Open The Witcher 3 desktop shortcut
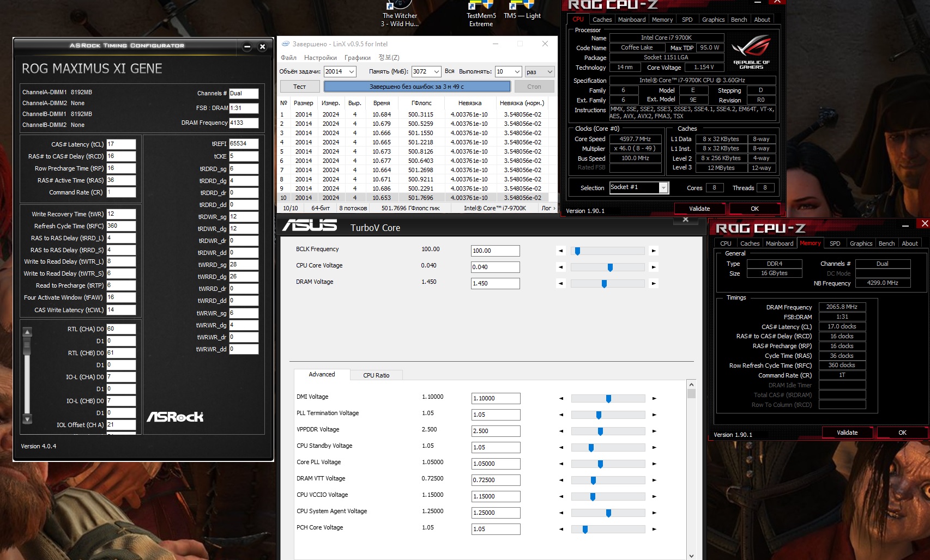The width and height of the screenshot is (930, 560). click(x=400, y=14)
